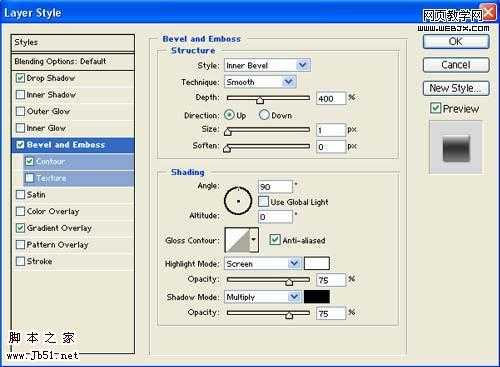Click the Angle dial circle
Screen dimensions: 500x367
(238, 201)
